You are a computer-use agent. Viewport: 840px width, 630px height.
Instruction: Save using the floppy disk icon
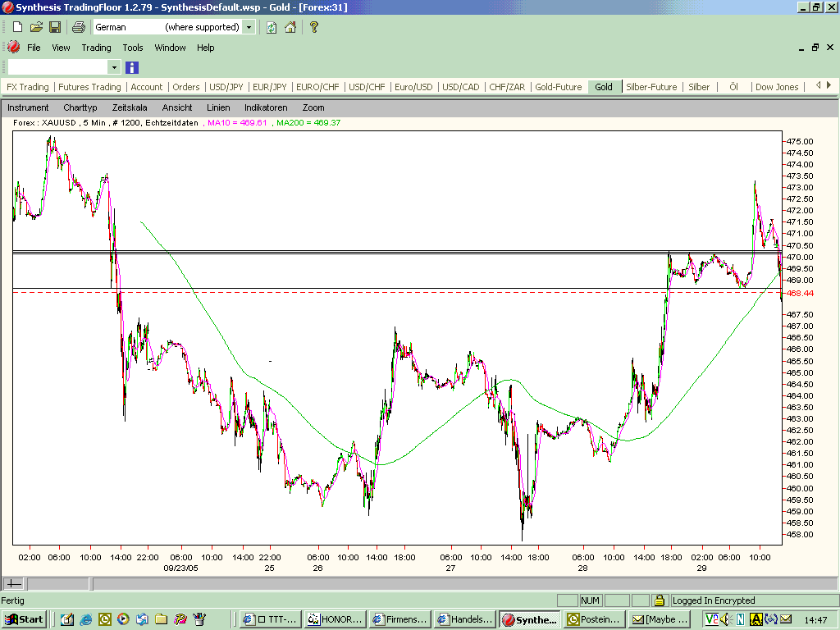(55, 27)
